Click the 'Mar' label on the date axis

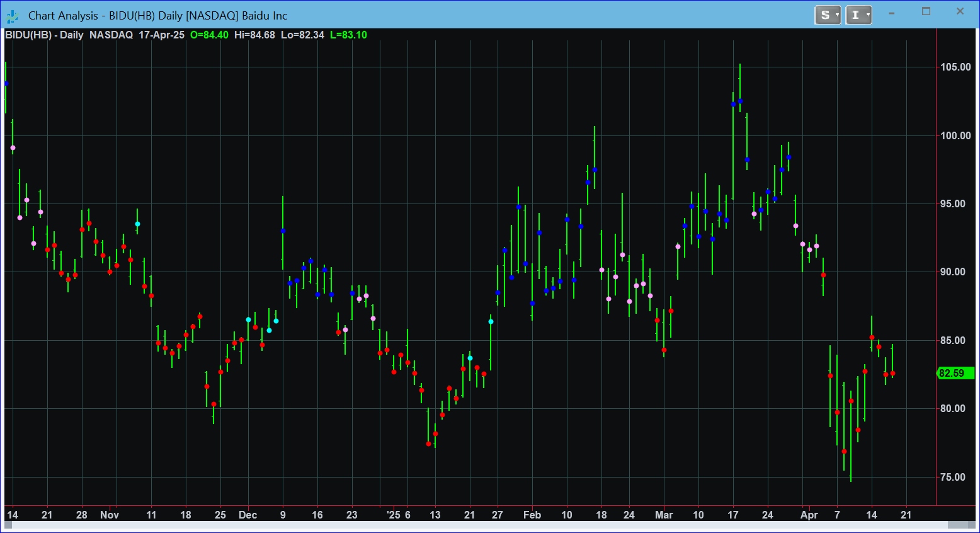[664, 515]
